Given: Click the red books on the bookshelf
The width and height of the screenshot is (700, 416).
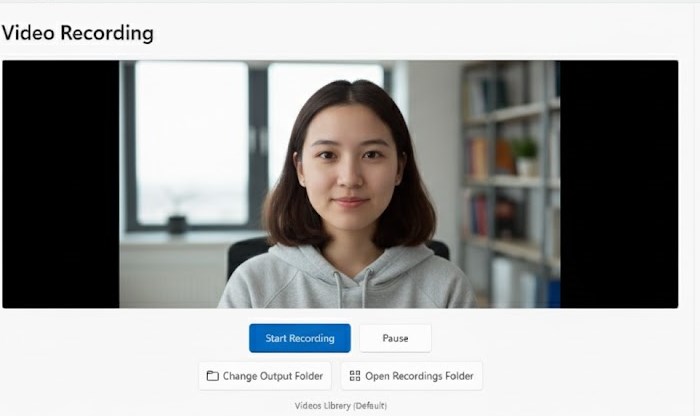Looking at the screenshot, I should (479, 213).
